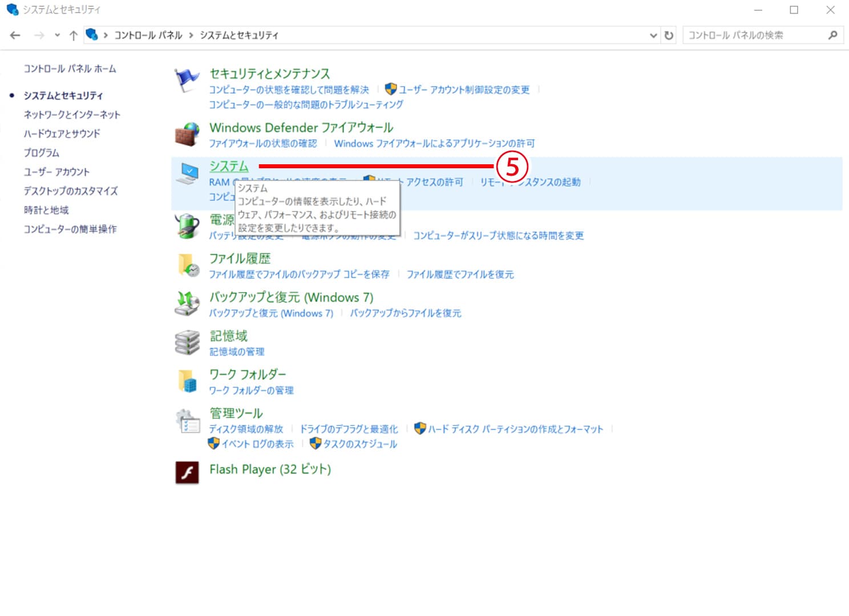Open コンピューターの状態を確認して問題を解決 link

[x=289, y=90]
